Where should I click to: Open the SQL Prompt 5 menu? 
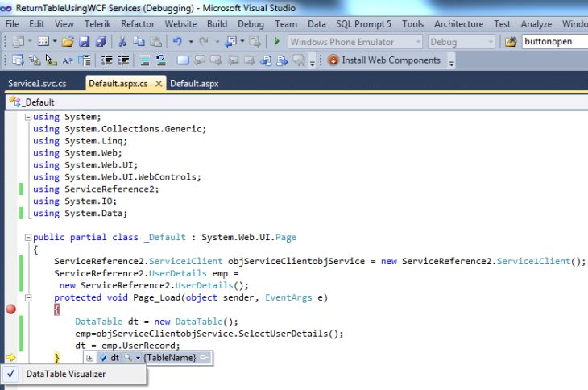(x=363, y=24)
